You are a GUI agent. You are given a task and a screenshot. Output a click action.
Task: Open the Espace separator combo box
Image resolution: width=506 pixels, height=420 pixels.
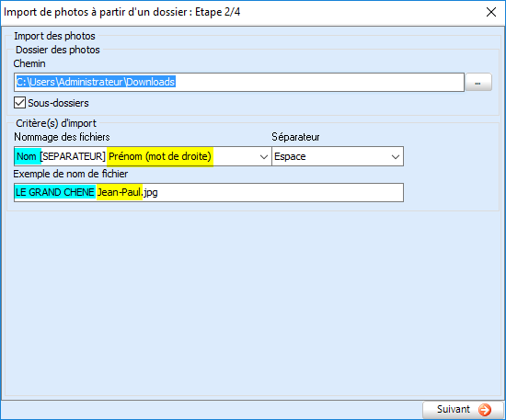[338, 156]
